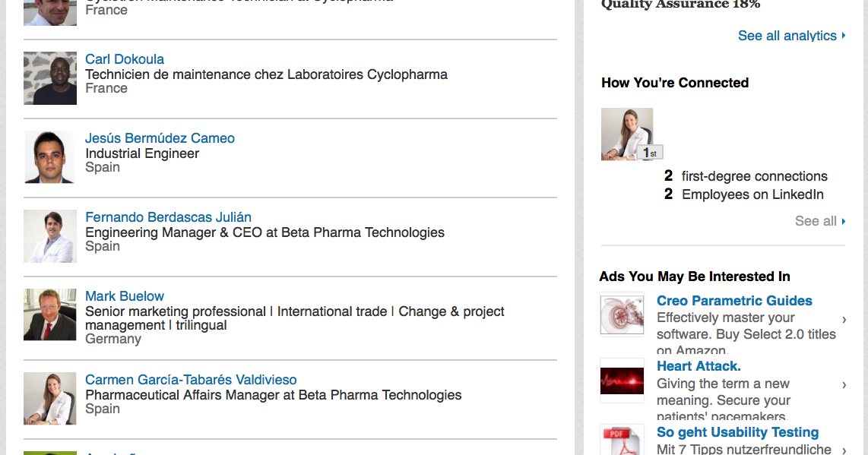Open Carl Dokoula's profile name link
Screen dimensions: 868x455
(x=125, y=59)
